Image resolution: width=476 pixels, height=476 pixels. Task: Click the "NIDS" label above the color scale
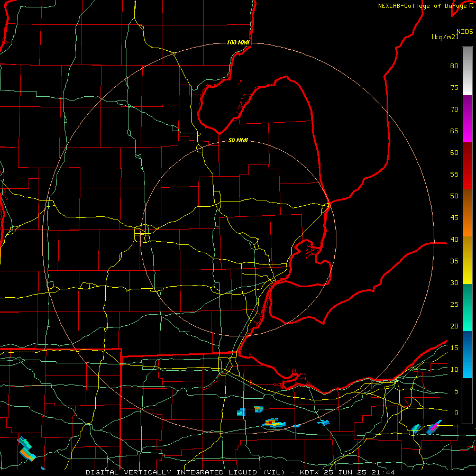coord(465,32)
